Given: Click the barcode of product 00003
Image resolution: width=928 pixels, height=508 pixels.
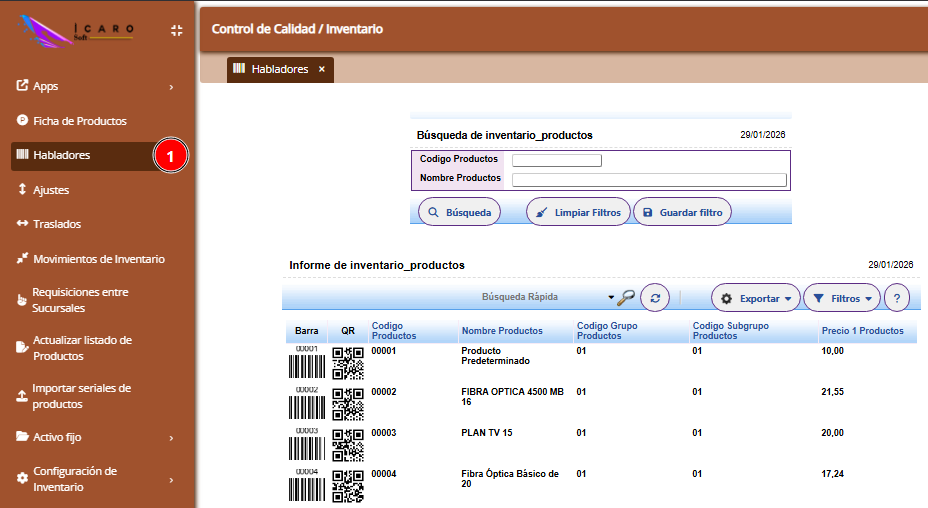Looking at the screenshot, I should (x=306, y=444).
